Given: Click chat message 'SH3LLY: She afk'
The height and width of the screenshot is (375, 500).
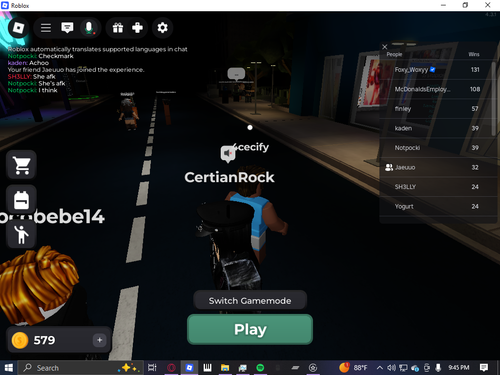Looking at the screenshot, I should coord(32,77).
